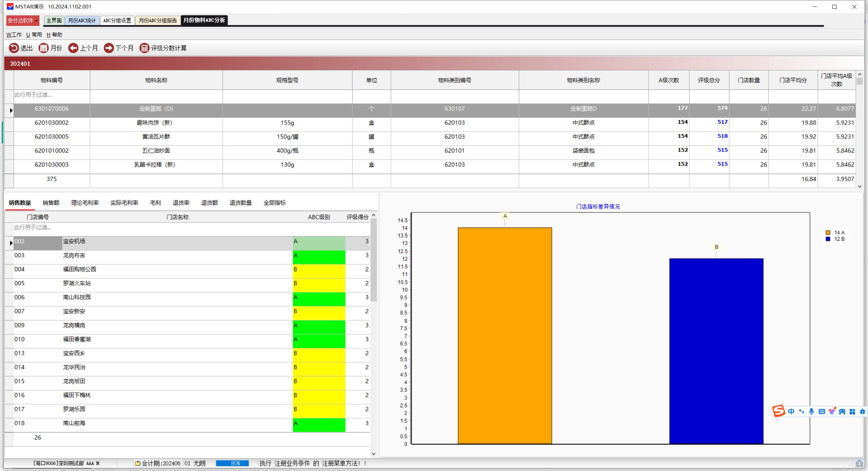Open the 安仕达软件 dropdown menu
Image resolution: width=868 pixels, height=471 pixels.
pos(23,20)
